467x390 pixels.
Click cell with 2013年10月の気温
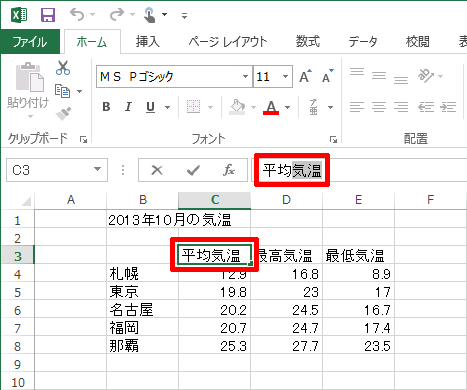pyautogui.click(x=170, y=220)
